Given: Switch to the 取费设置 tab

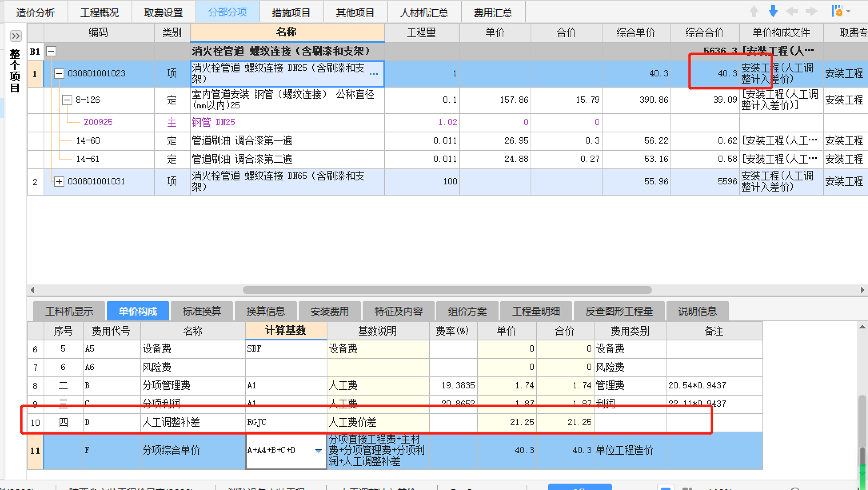Looking at the screenshot, I should (x=164, y=12).
